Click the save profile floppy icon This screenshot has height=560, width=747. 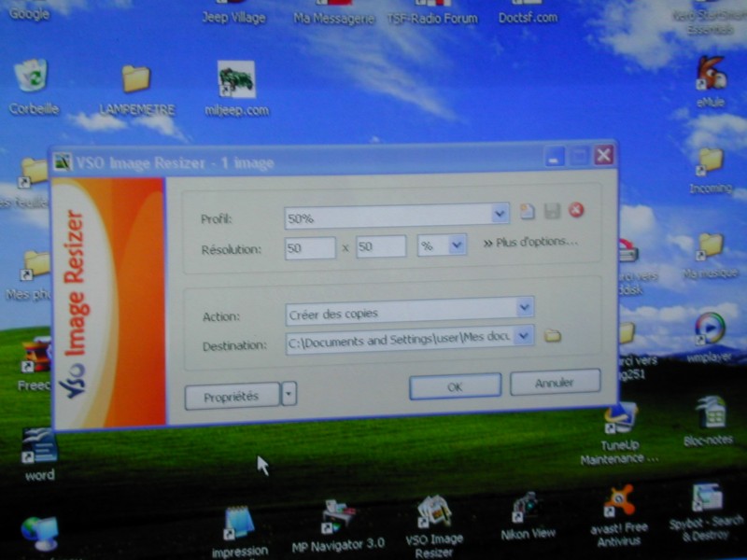pyautogui.click(x=552, y=211)
